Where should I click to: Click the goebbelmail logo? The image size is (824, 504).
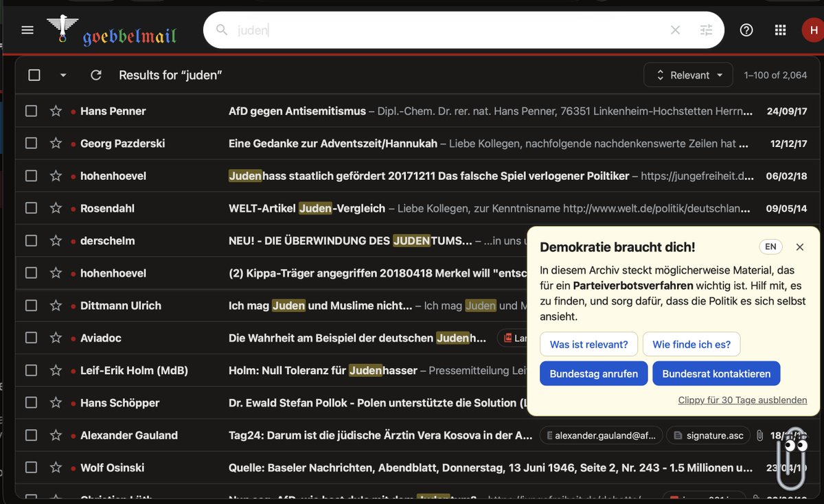(112, 31)
